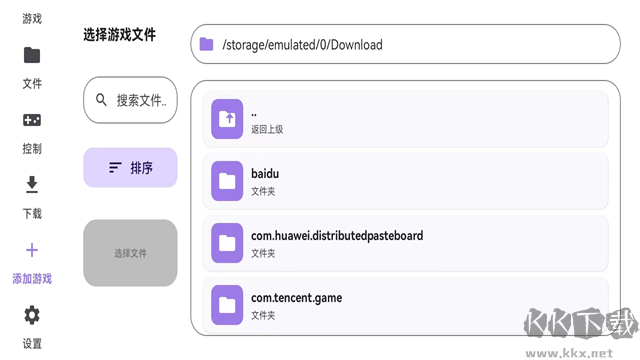The image size is (640, 360).
Task: Click the /storage/emulated/0/Download path bar
Action: click(405, 44)
